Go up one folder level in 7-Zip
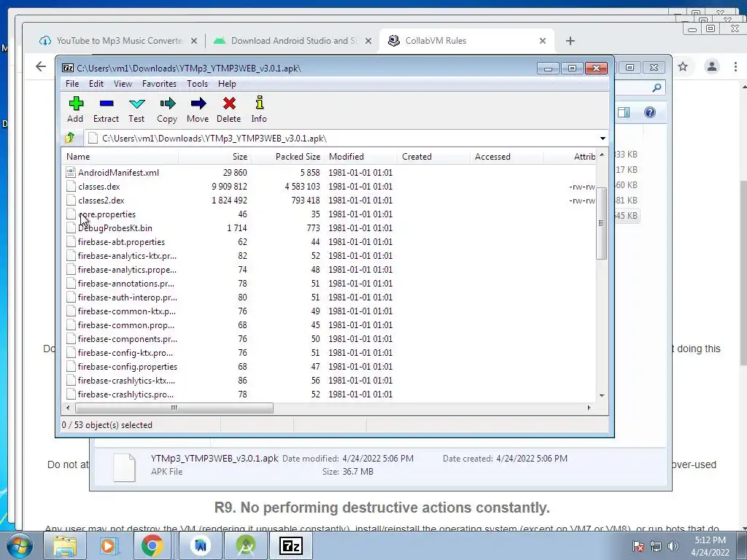 tap(70, 138)
